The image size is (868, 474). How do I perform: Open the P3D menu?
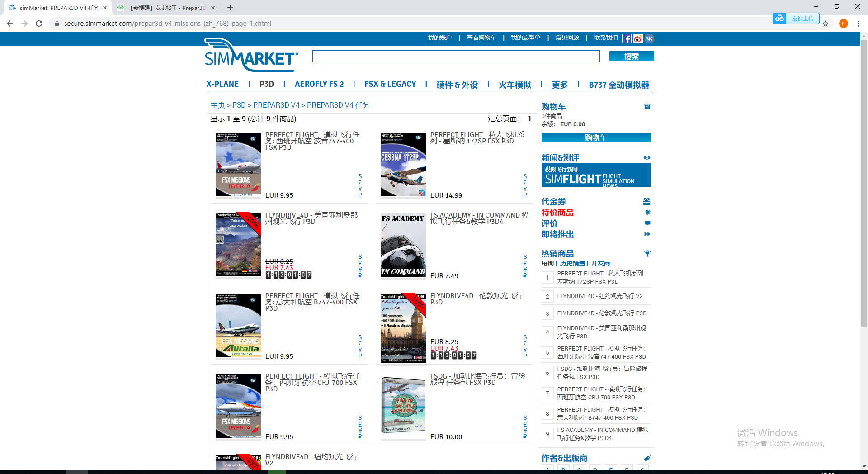click(267, 84)
